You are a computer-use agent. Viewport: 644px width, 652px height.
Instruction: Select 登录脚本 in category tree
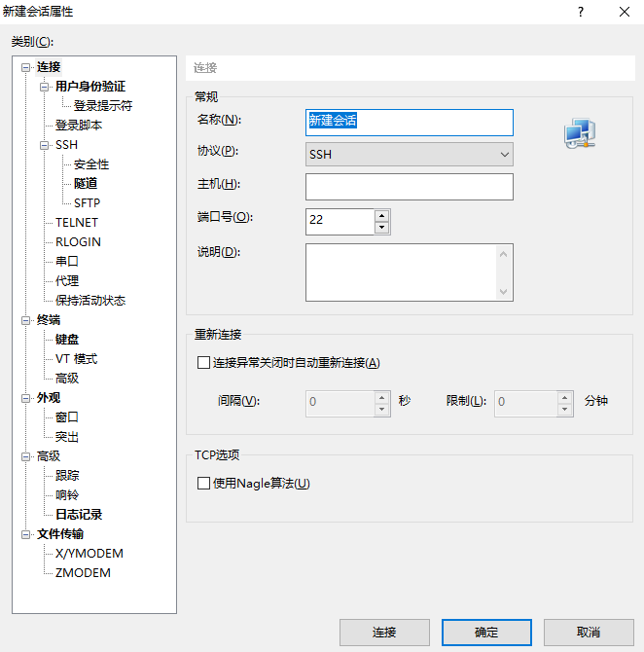pyautogui.click(x=79, y=126)
